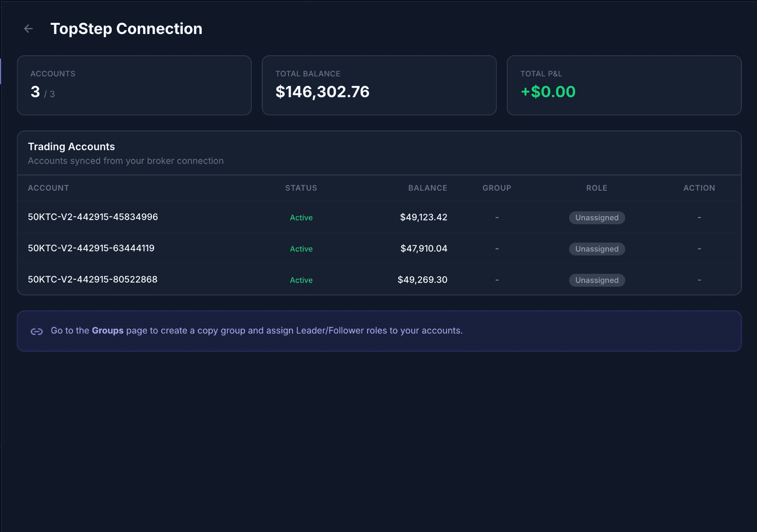Click the Unassigned role badge for account 80522868
757x532 pixels.
597,280
